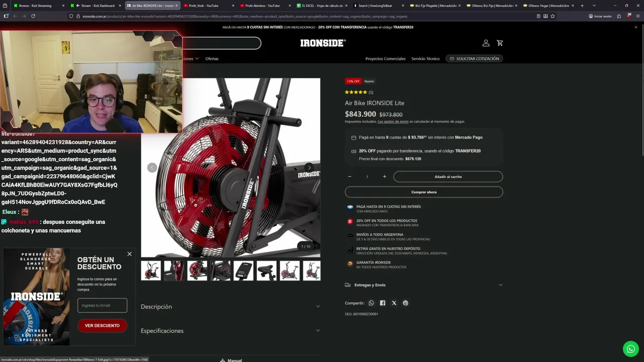644x362 pixels.
Task: Click the $843.900 price
Action: point(360,114)
